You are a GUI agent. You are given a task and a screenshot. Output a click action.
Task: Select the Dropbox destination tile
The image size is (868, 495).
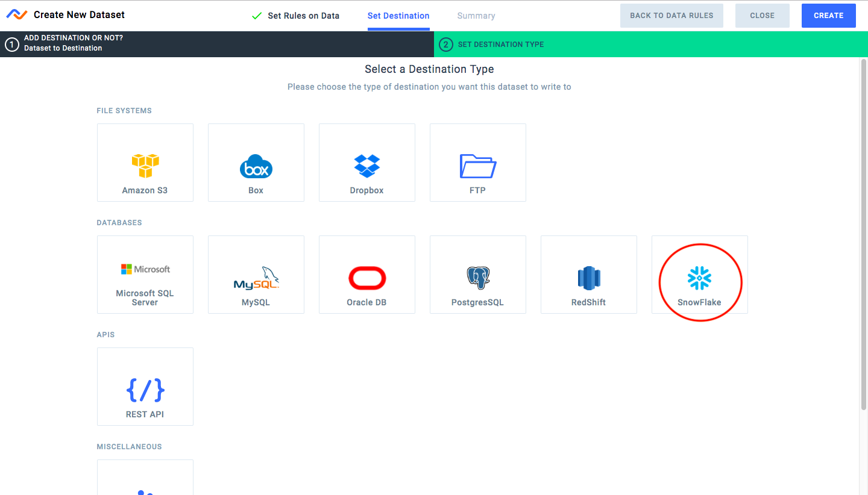tap(367, 163)
